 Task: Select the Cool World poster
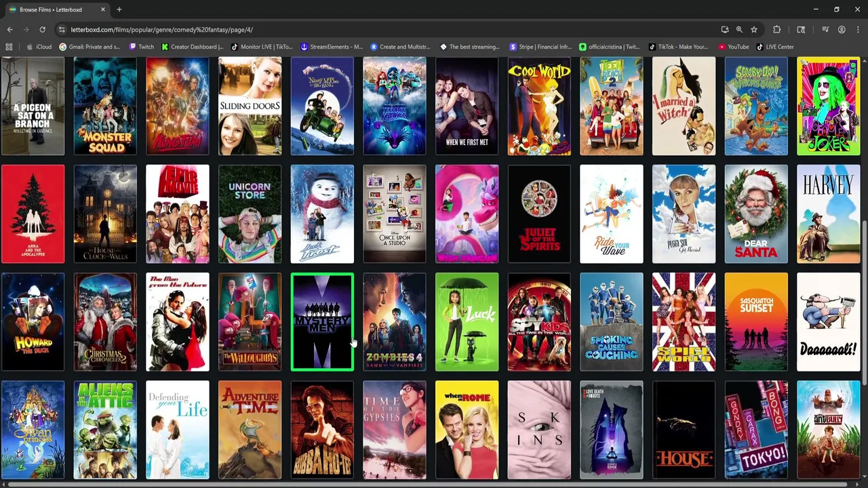pyautogui.click(x=539, y=106)
